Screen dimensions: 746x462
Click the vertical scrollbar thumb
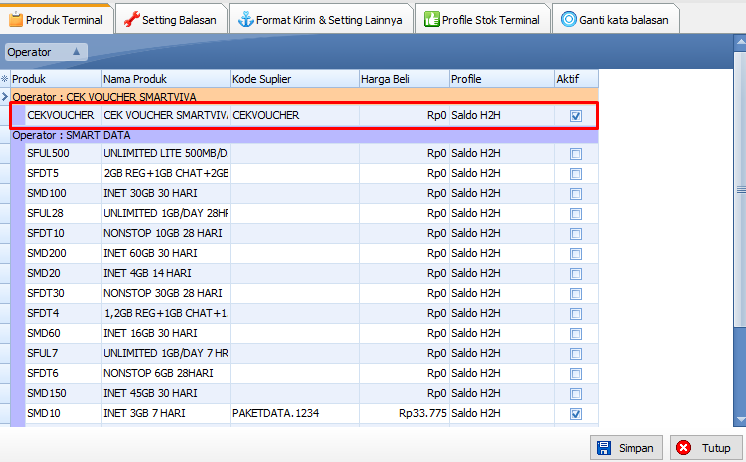pyautogui.click(x=740, y=190)
